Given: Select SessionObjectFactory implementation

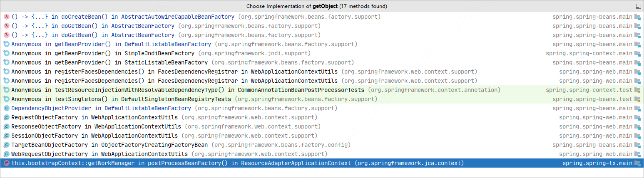Looking at the screenshot, I should click(x=94, y=136).
